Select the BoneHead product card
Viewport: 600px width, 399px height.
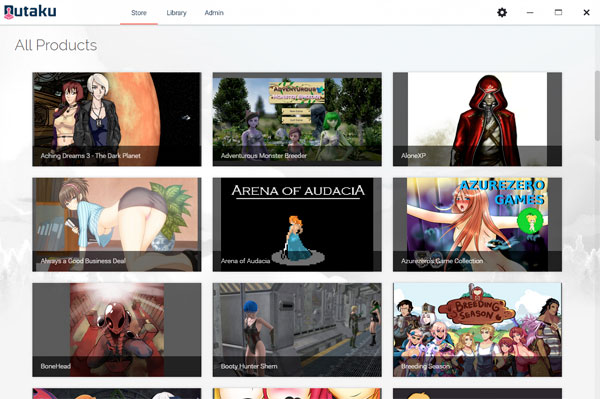[117, 330]
